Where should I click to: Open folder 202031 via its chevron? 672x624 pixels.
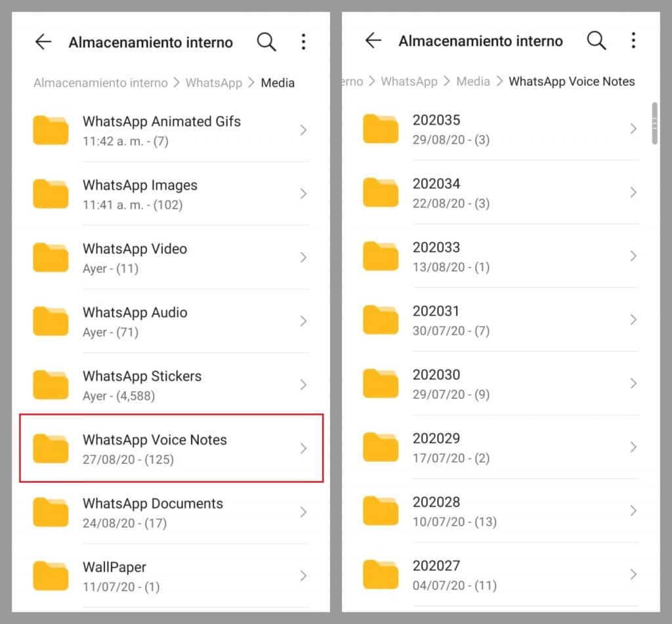pyautogui.click(x=633, y=320)
